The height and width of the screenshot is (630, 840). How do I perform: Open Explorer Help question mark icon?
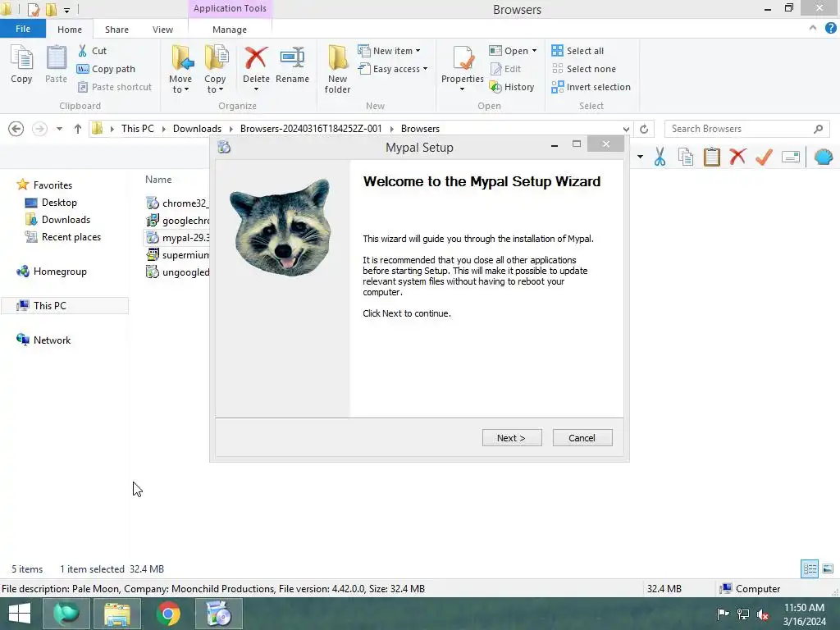click(830, 29)
